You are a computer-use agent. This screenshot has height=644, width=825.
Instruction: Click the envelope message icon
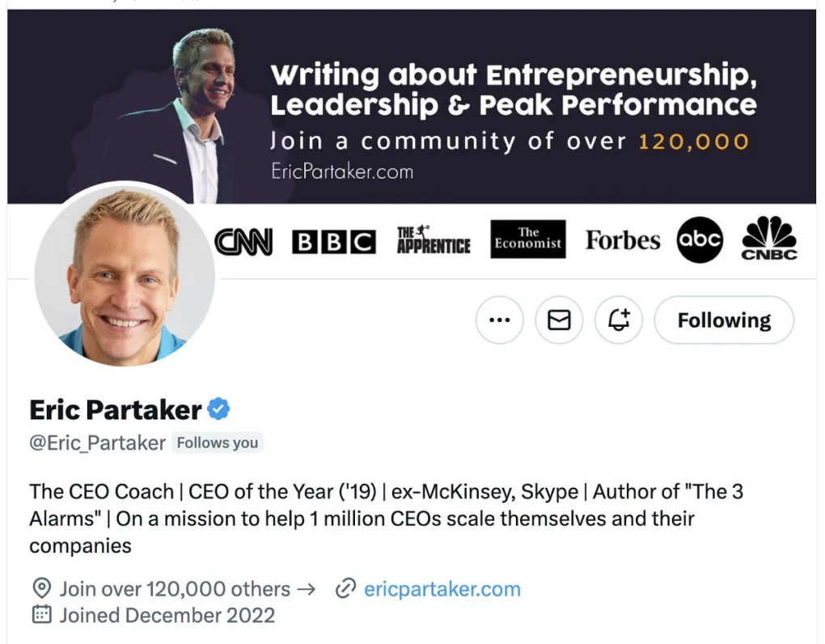point(559,320)
